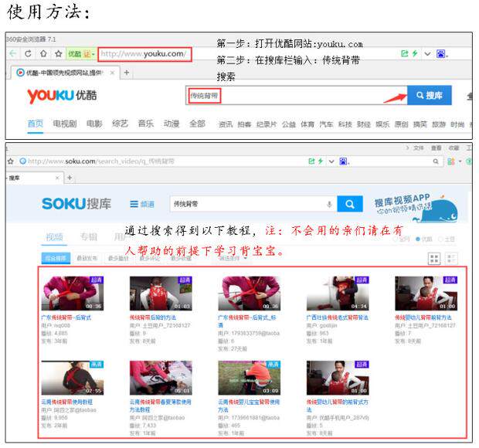Open the 电影 navigation item
479x448 pixels.
tap(94, 124)
